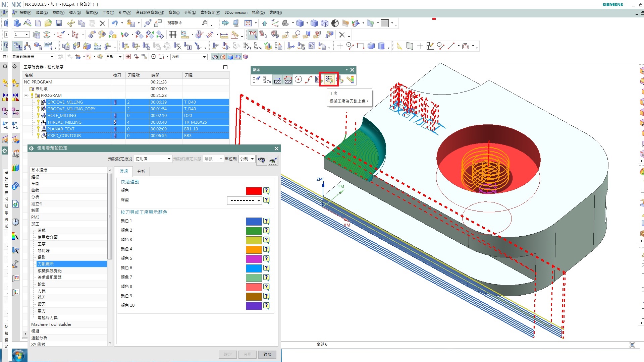Click the replay toolpath icon in 顯示 toolbar
Screen dimensions: 644x362
(267, 80)
